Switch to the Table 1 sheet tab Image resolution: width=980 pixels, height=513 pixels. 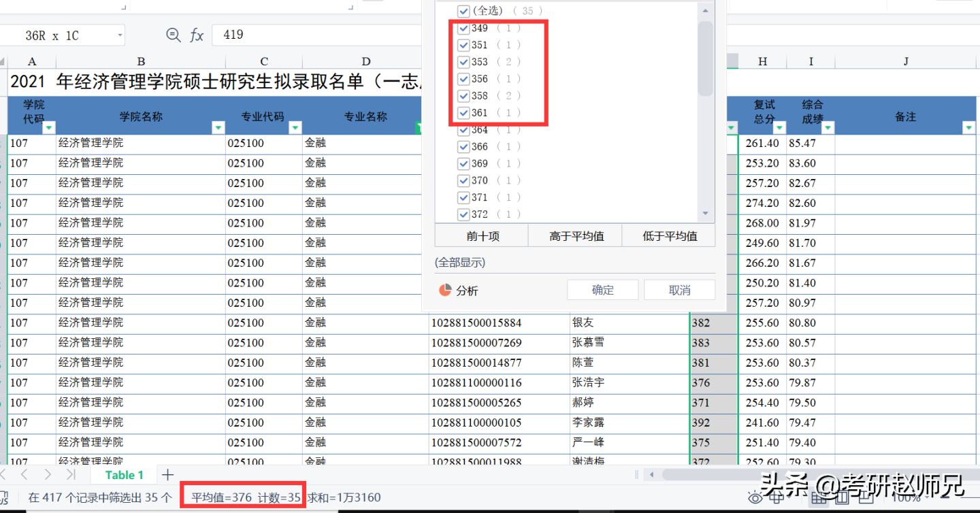tap(122, 474)
